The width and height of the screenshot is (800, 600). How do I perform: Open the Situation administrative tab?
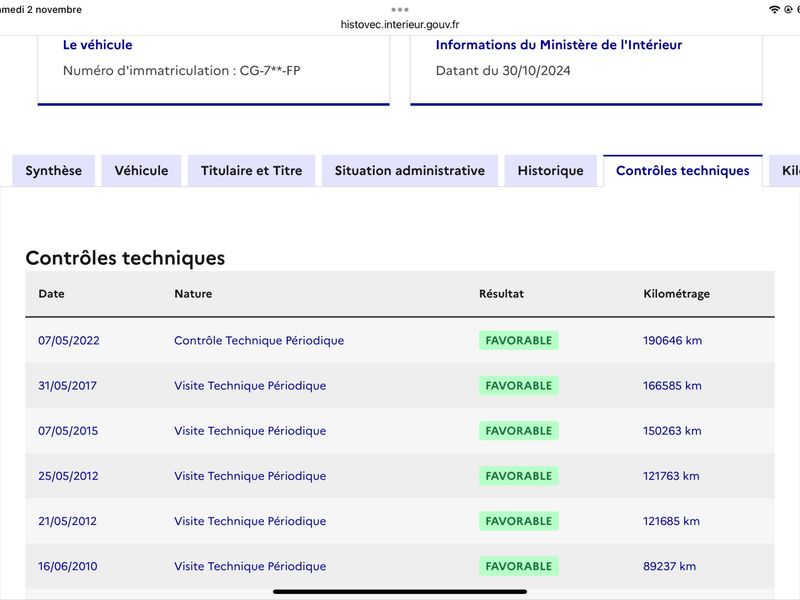pos(410,170)
